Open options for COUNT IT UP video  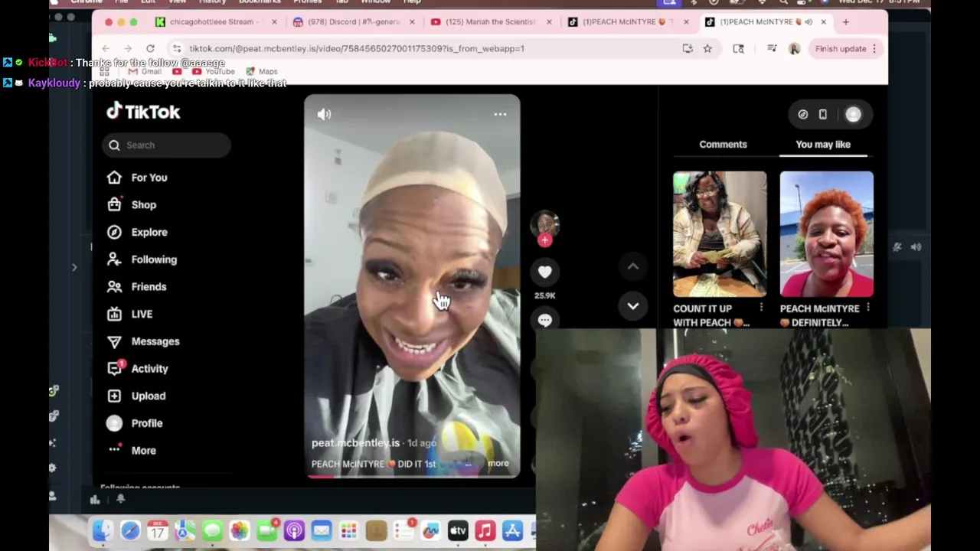(x=761, y=308)
